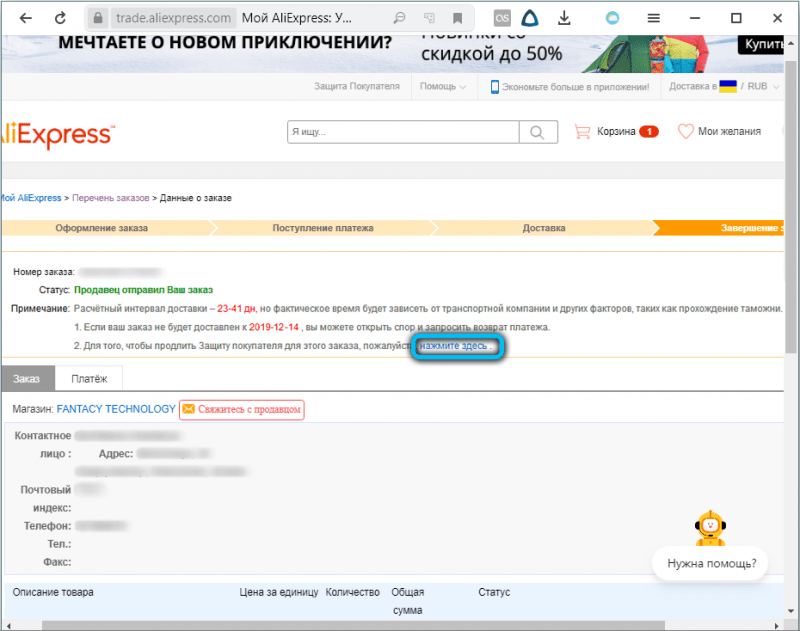
Task: Click the 'Описание товара' column header
Action: coord(53,592)
